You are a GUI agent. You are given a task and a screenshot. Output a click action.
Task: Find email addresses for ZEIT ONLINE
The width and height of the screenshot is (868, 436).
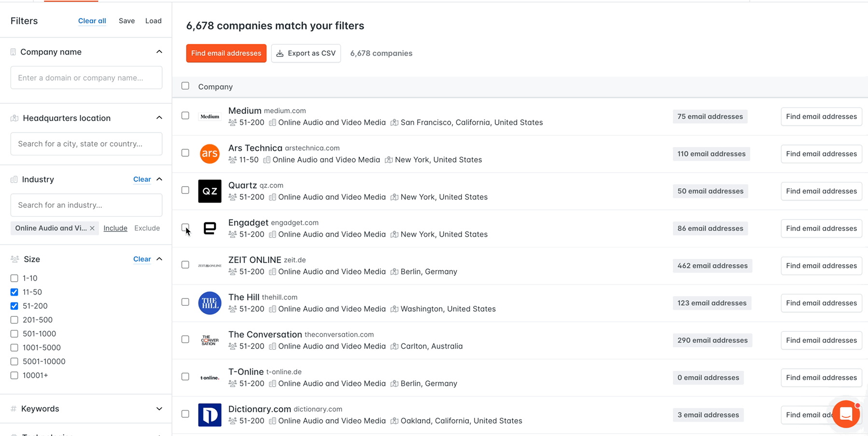(821, 266)
